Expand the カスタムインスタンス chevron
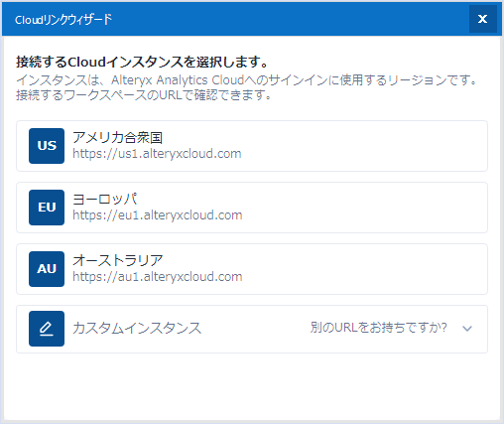Image resolution: width=504 pixels, height=424 pixels. (467, 329)
